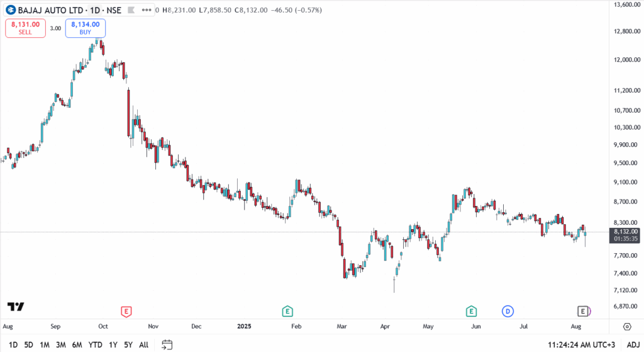Click the L7,858.50 low value
The height and width of the screenshot is (352, 644).
pos(215,10)
